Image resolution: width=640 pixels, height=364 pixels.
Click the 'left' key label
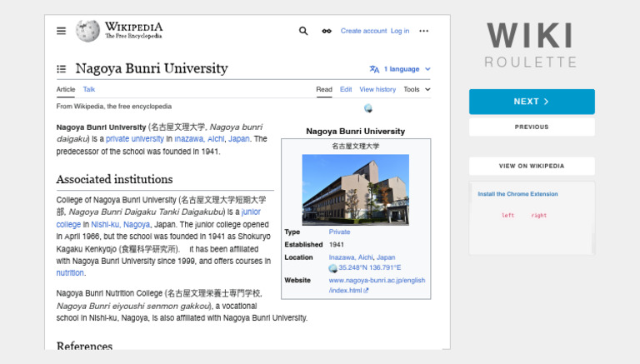point(507,216)
